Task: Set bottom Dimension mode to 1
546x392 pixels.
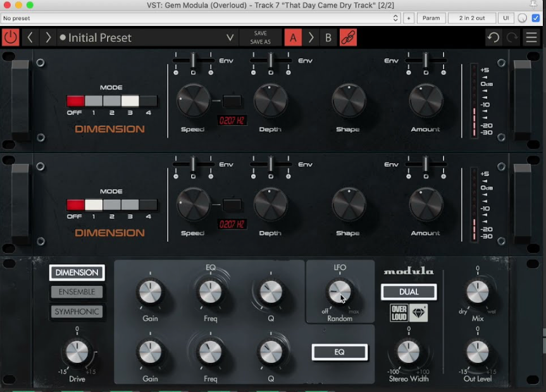Action: 94,205
